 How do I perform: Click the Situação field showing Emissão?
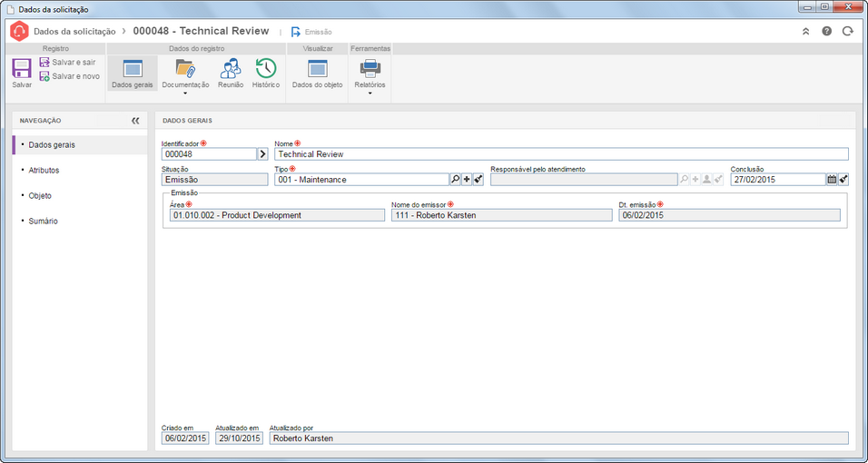pyautogui.click(x=215, y=180)
